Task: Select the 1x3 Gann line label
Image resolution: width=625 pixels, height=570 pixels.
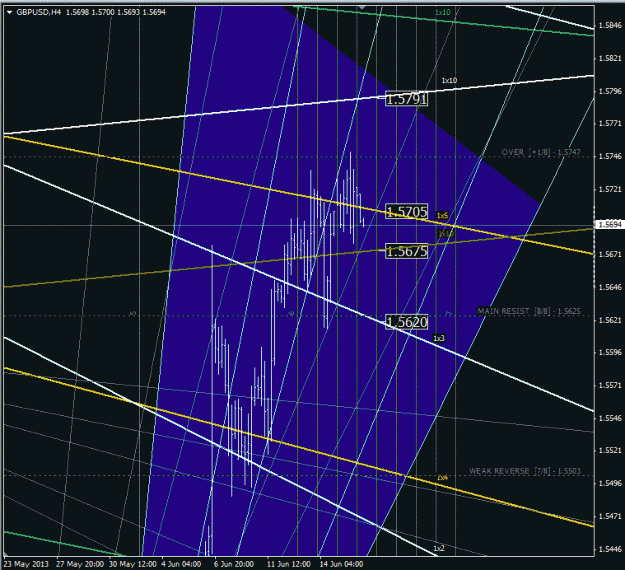Action: [x=439, y=338]
